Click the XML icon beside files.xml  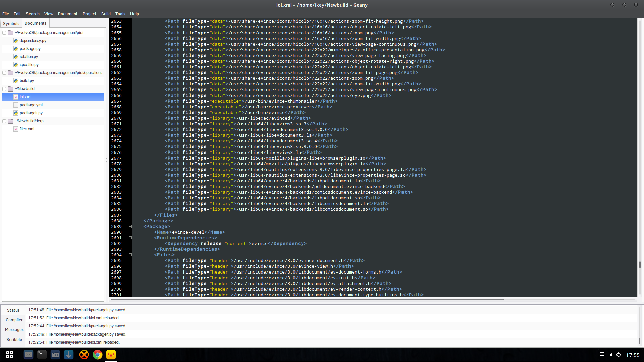point(16,129)
